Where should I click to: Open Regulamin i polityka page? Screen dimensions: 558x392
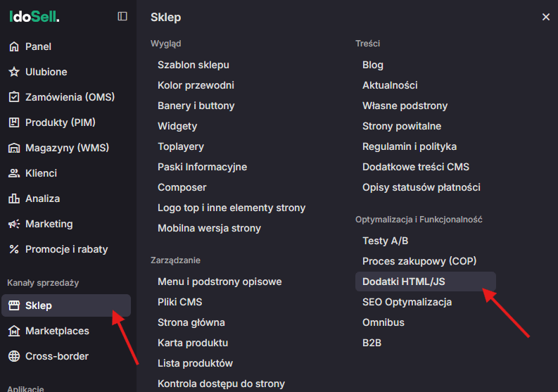tap(409, 146)
